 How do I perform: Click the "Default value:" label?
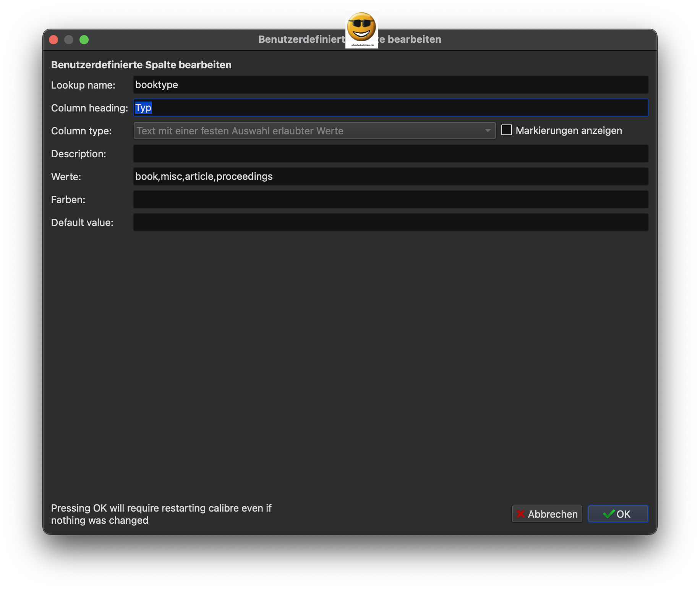[82, 223]
